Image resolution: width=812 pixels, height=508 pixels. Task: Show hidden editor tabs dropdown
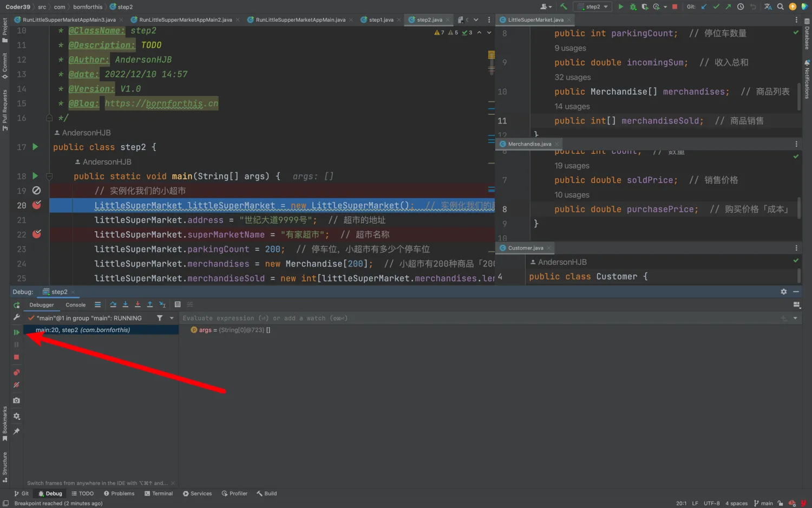click(x=476, y=20)
